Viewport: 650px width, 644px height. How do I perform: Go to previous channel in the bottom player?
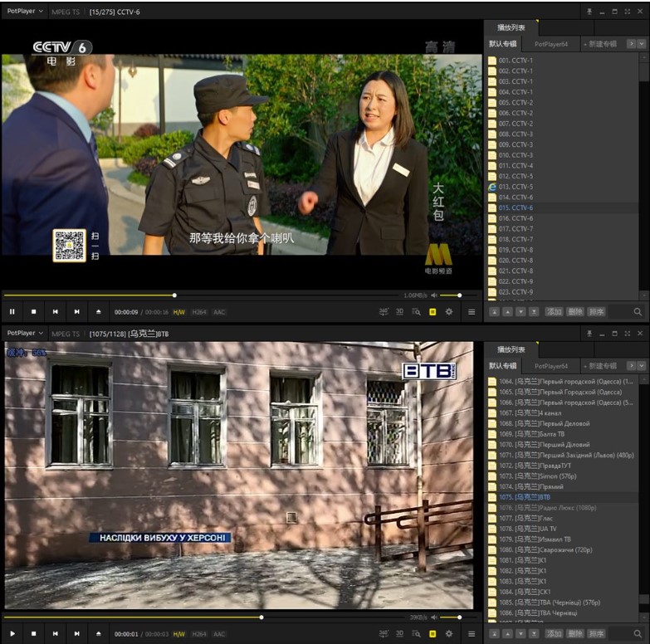(56, 634)
